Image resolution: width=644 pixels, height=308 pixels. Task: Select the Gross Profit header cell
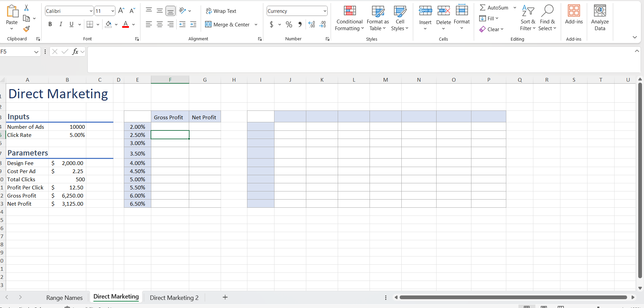tap(170, 117)
